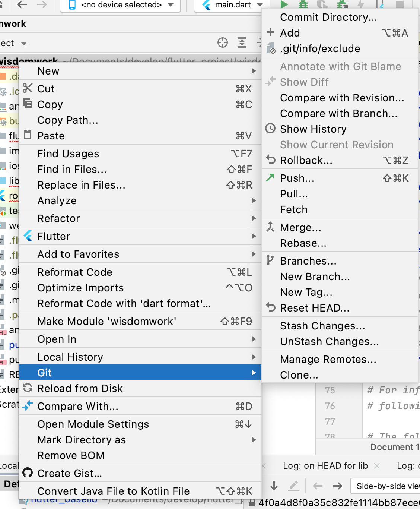Switch to 'Log: on HEAD for lib' tab
The image size is (420, 509).
325,466
